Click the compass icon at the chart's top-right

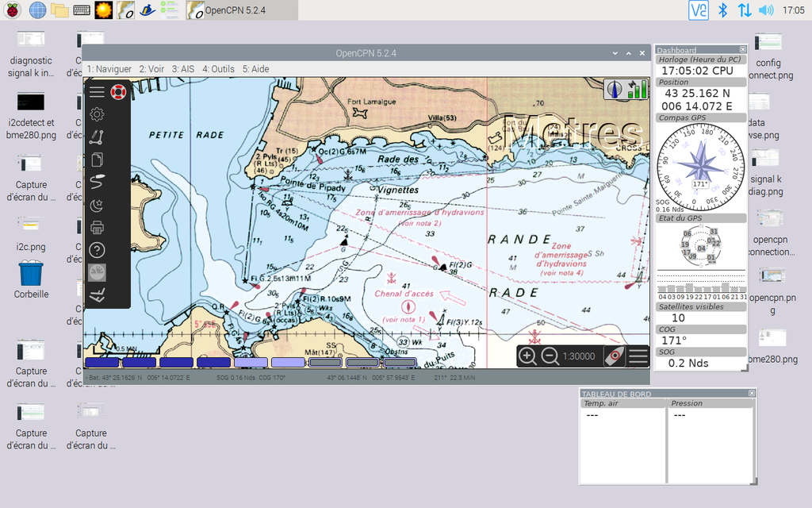click(615, 89)
